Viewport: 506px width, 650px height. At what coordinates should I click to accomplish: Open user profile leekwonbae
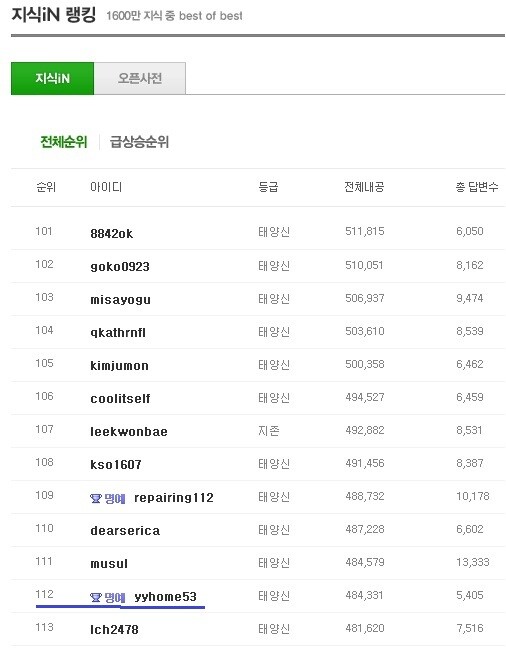pyautogui.click(x=129, y=432)
